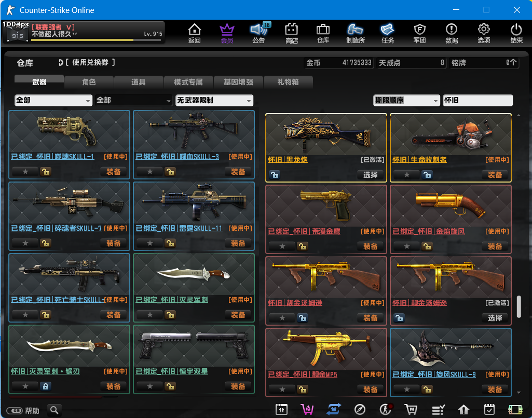
Task: Open the 会员 crown membership icon
Action: pos(227,33)
